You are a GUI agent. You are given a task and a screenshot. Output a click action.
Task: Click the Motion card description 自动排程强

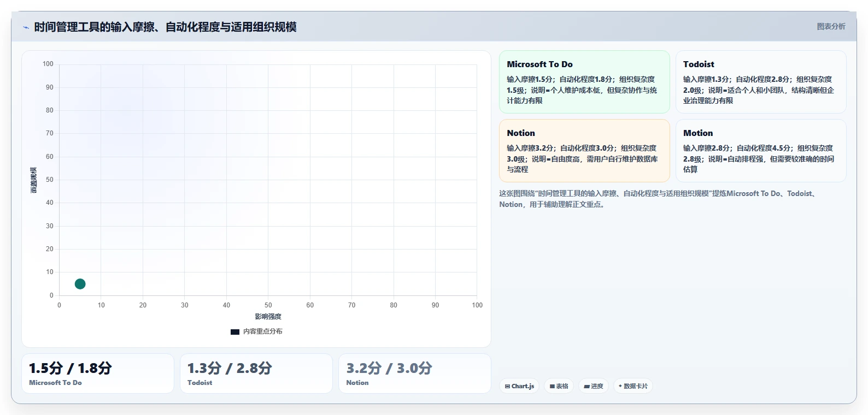[759, 159]
